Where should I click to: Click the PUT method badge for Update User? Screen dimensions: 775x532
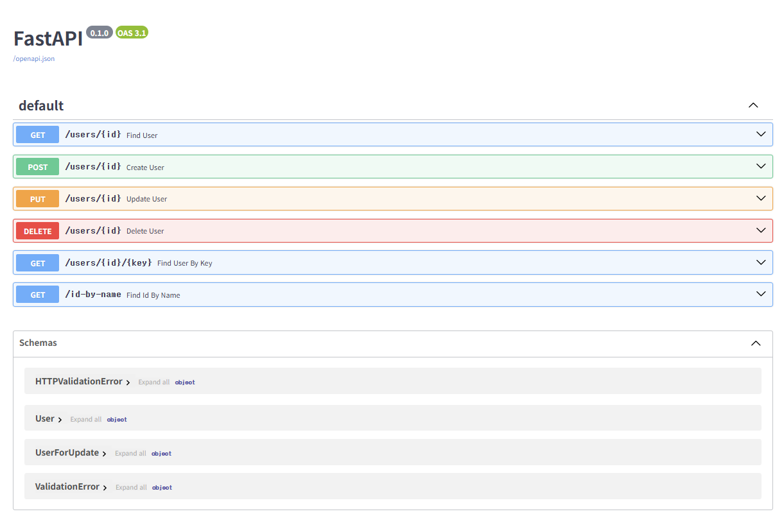coord(38,199)
